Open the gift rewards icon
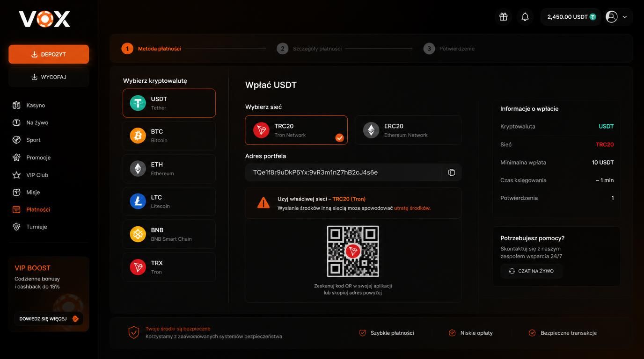 coord(504,17)
